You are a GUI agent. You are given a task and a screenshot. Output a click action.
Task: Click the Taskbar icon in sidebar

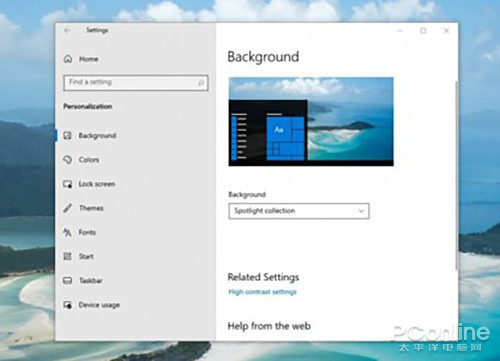[x=68, y=281]
